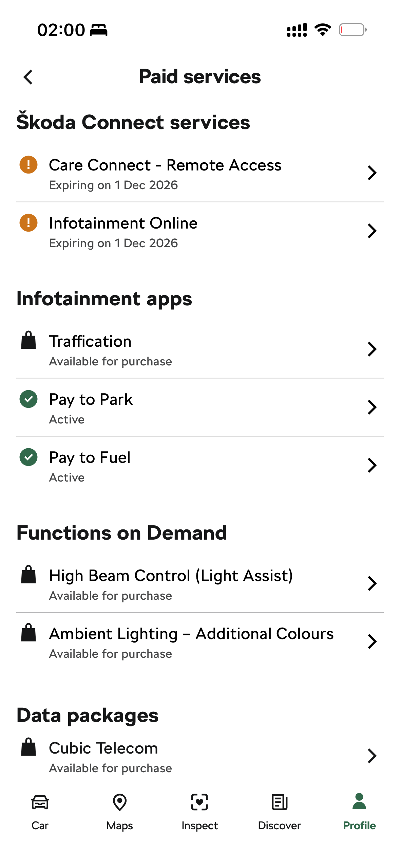This screenshot has width=400, height=868.
Task: Open the Pay to Fuel entry
Action: (x=200, y=466)
